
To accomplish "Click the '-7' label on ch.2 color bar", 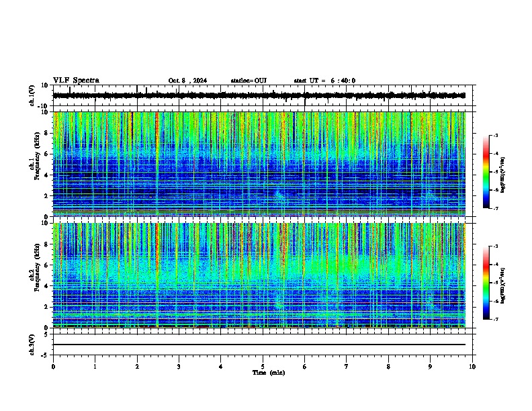I will point(496,319).
